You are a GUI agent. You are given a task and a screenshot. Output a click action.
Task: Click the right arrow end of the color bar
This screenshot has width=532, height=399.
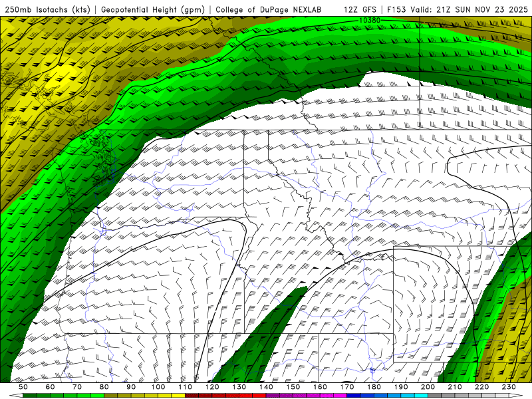[x=516, y=396]
